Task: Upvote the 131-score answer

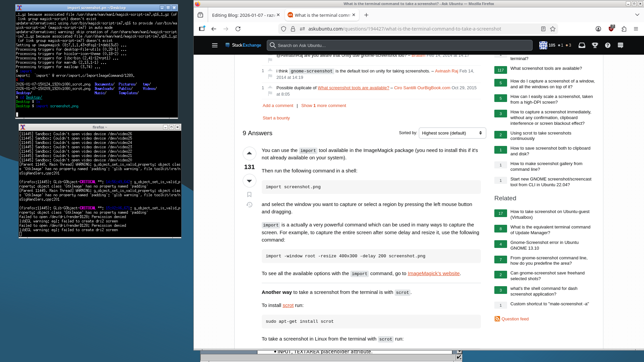Action: [249, 153]
